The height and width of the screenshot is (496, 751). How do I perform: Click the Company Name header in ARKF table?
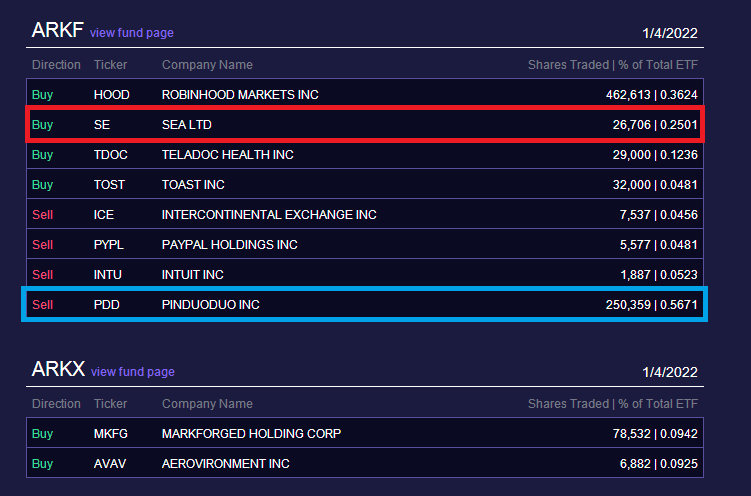(207, 65)
